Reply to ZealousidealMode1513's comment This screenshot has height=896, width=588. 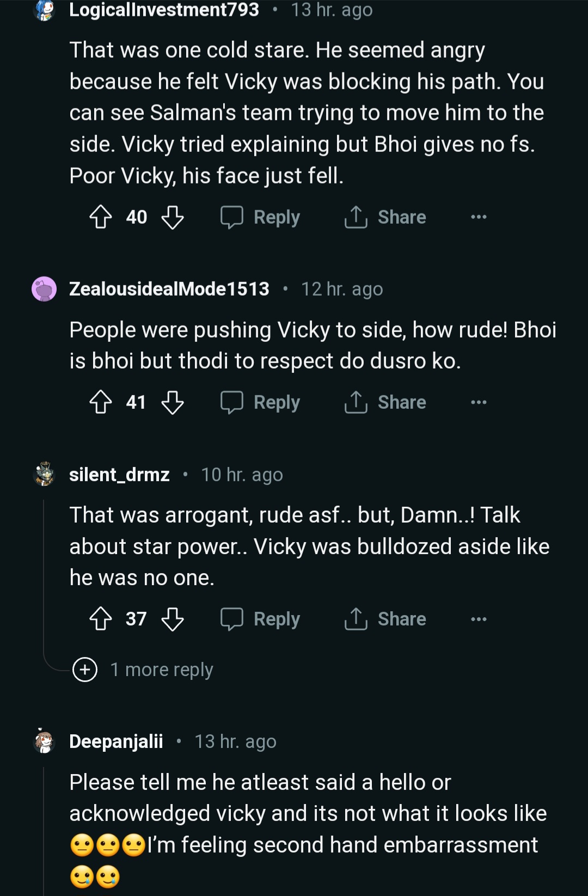pos(260,402)
